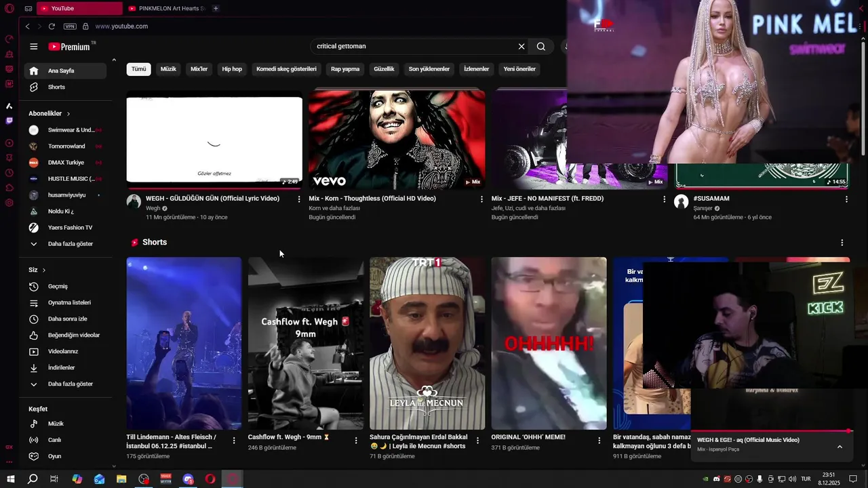
Task: Expand Daha fazla göster under Siz
Action: point(65,384)
